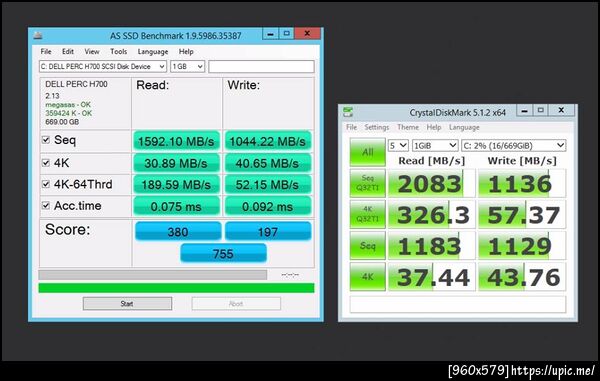600x381 pixels.
Task: Click the 326.3 4K Q32T1 read value
Action: (432, 215)
